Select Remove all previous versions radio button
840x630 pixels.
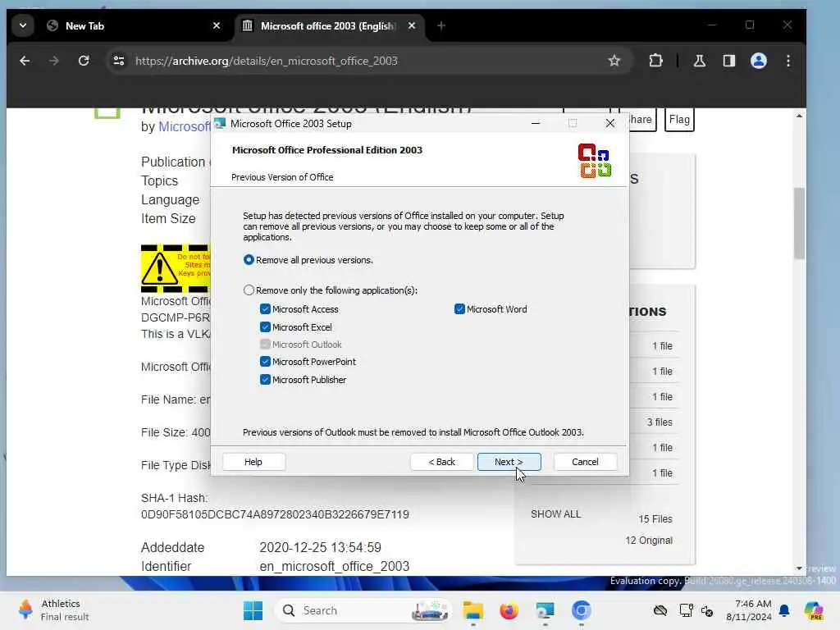click(249, 260)
